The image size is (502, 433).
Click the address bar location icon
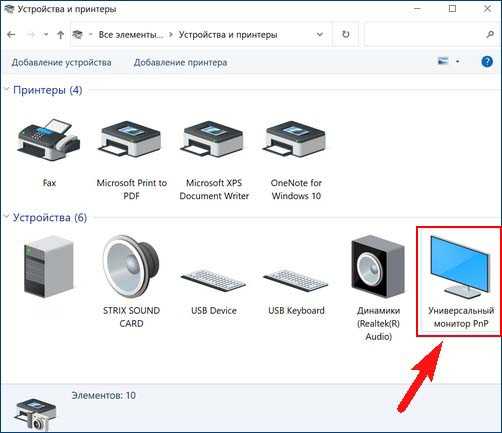pos(77,34)
